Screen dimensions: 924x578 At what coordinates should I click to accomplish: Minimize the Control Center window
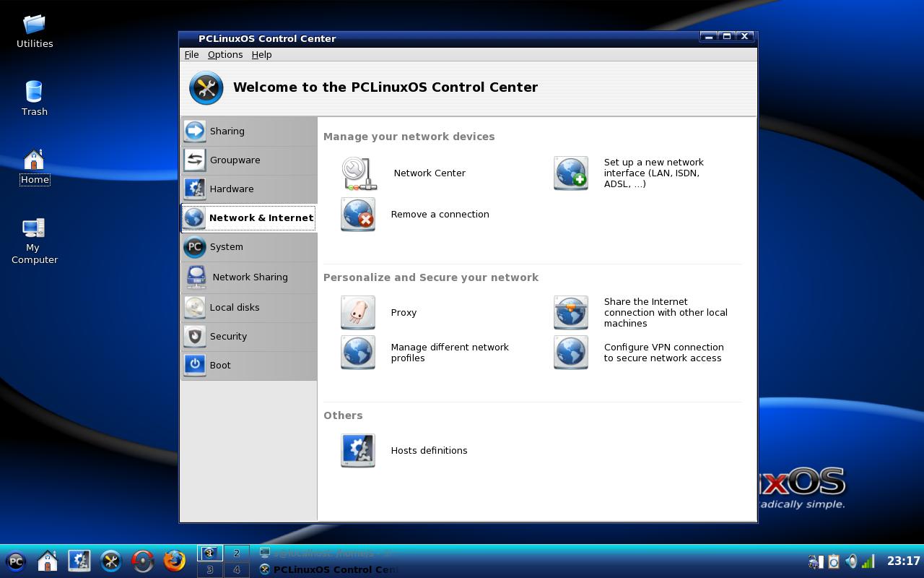pos(709,37)
